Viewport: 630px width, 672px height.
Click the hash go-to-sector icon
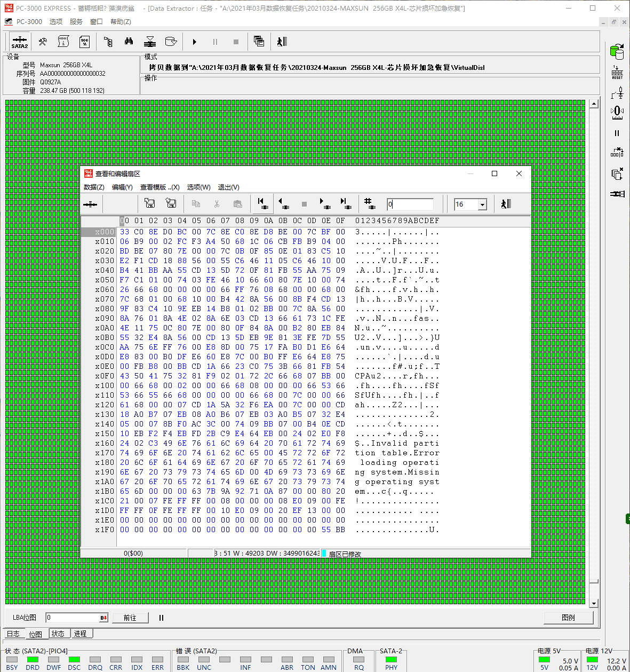(x=369, y=203)
